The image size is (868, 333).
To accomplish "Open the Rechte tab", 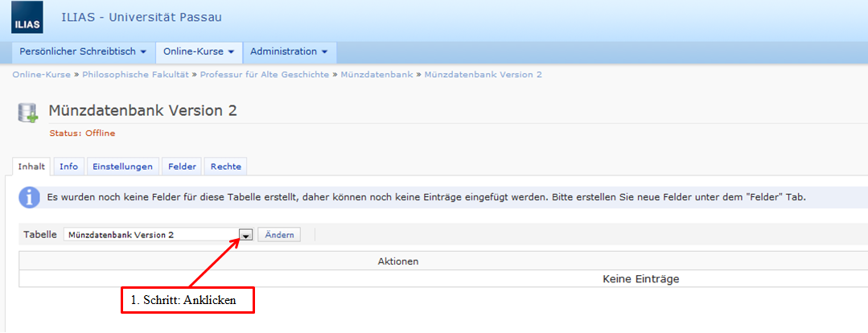I will click(x=226, y=166).
